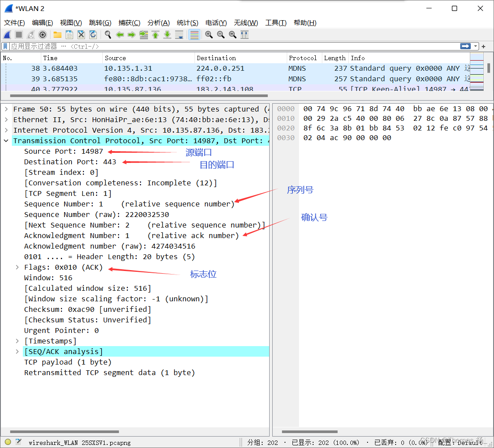The width and height of the screenshot is (494, 448).
Task: Stop the running packet capture
Action: coord(19,35)
